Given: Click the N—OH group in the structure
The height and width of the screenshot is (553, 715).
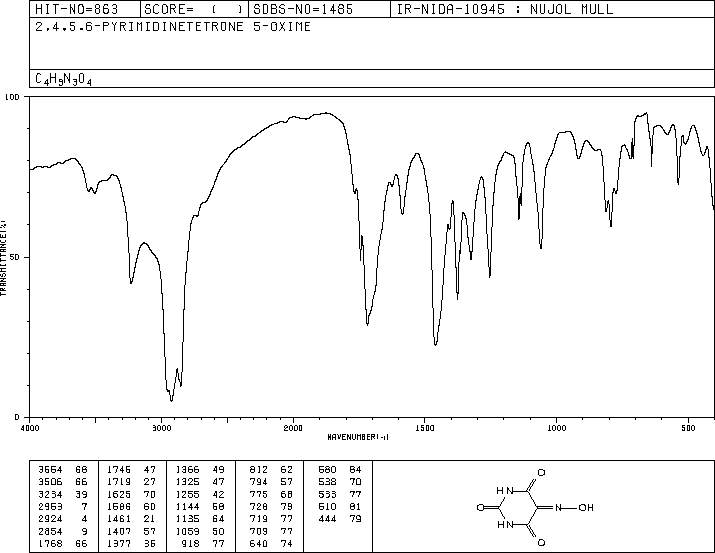Looking at the screenshot, I should (574, 507).
